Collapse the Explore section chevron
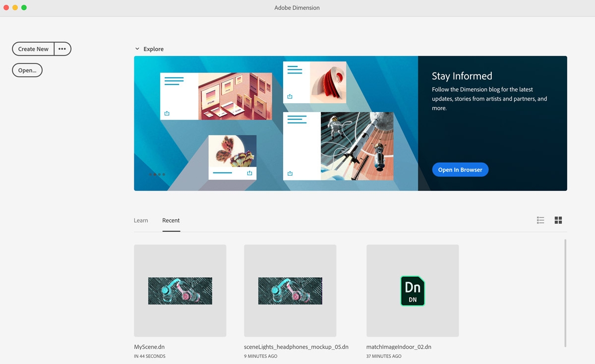595x364 pixels. tap(137, 49)
